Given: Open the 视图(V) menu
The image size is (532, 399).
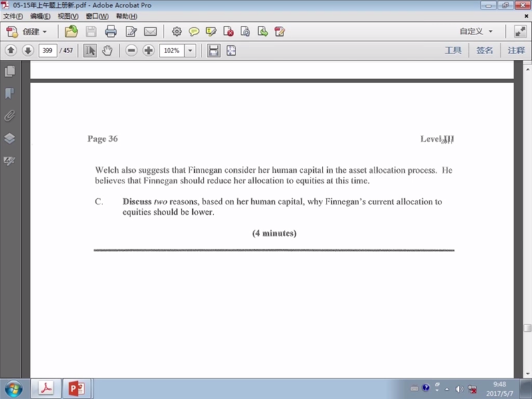Looking at the screenshot, I should pos(68,16).
